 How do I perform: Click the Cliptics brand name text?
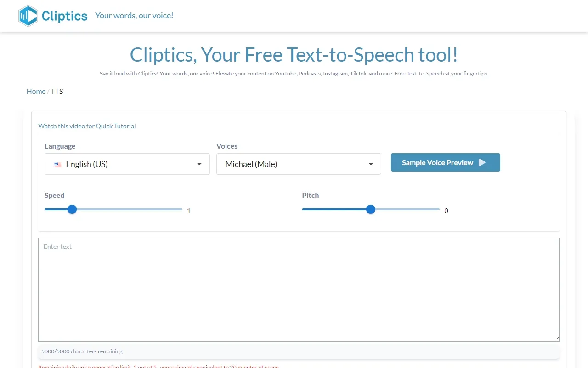pos(64,17)
